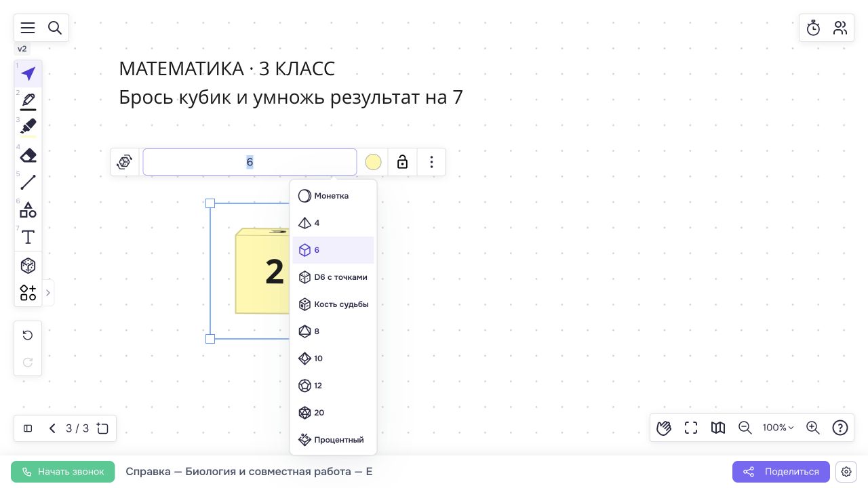The width and height of the screenshot is (868, 488).
Task: Choose the Процентный die option
Action: tap(333, 440)
